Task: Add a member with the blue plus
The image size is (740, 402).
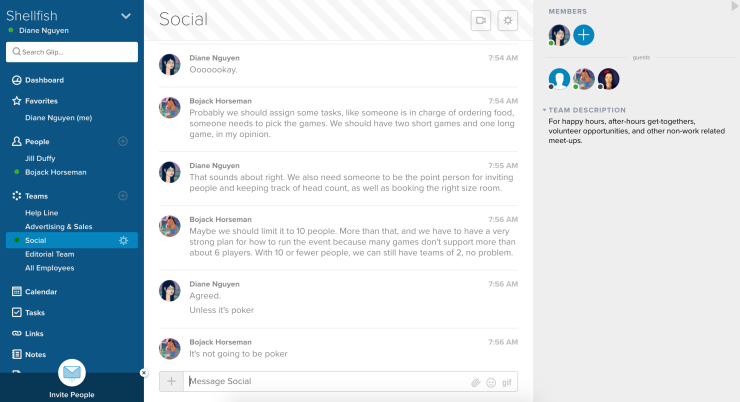Action: coord(584,35)
